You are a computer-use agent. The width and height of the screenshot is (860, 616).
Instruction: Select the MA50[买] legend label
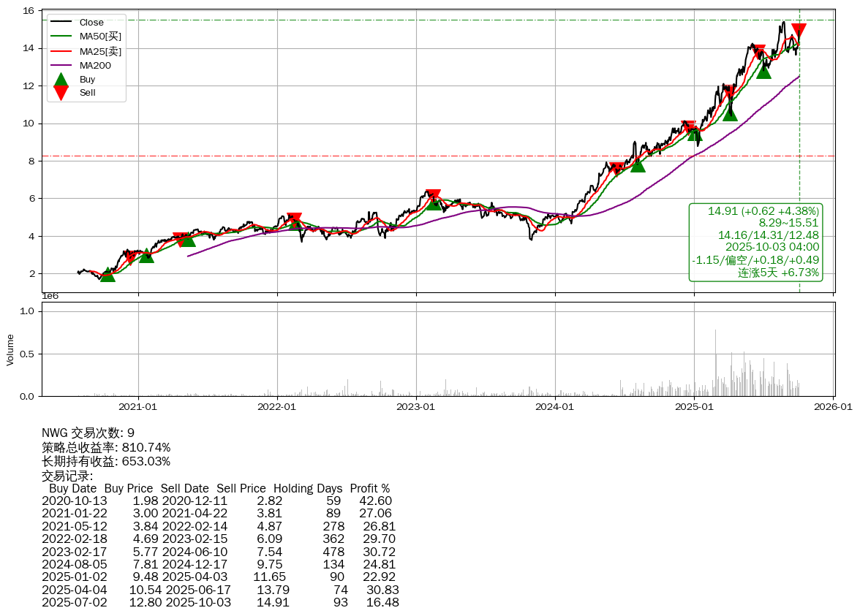pos(100,37)
